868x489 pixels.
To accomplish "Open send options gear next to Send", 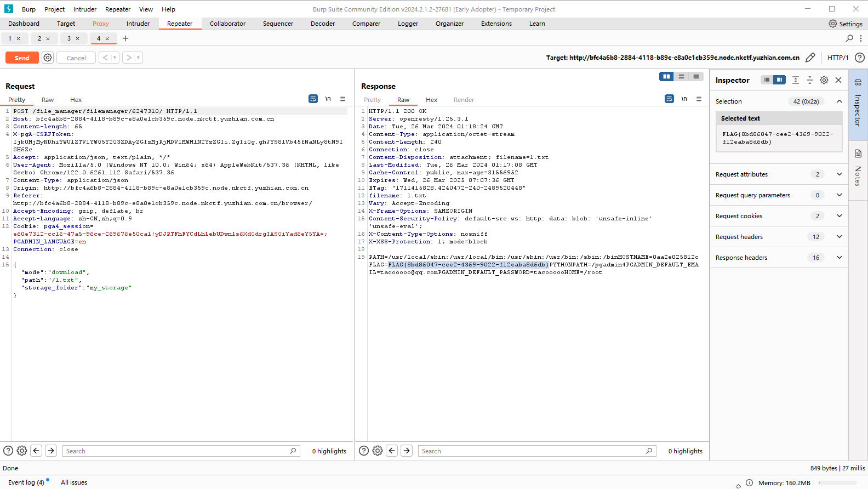I will [48, 58].
